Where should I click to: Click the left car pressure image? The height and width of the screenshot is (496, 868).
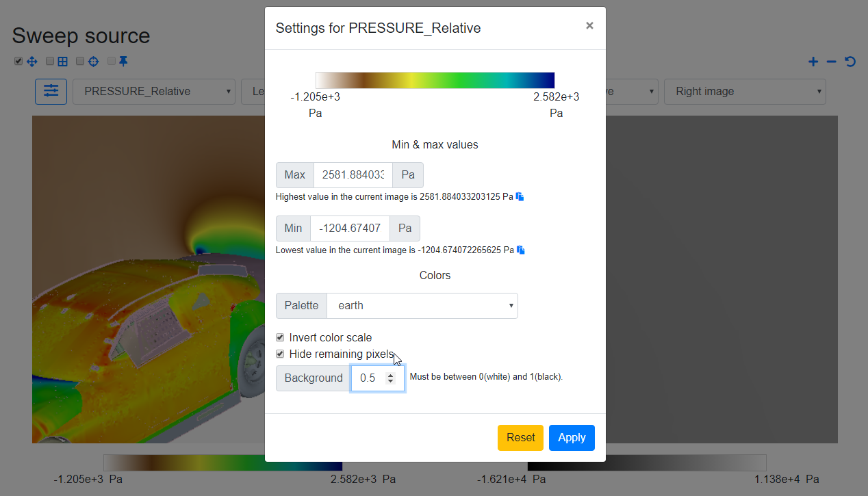[x=149, y=279]
